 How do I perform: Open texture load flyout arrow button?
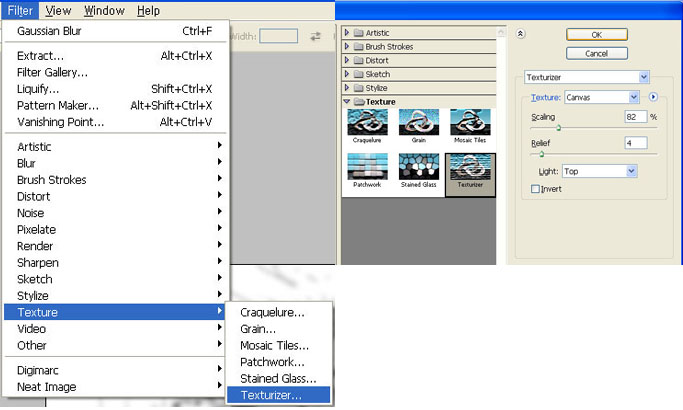[653, 97]
